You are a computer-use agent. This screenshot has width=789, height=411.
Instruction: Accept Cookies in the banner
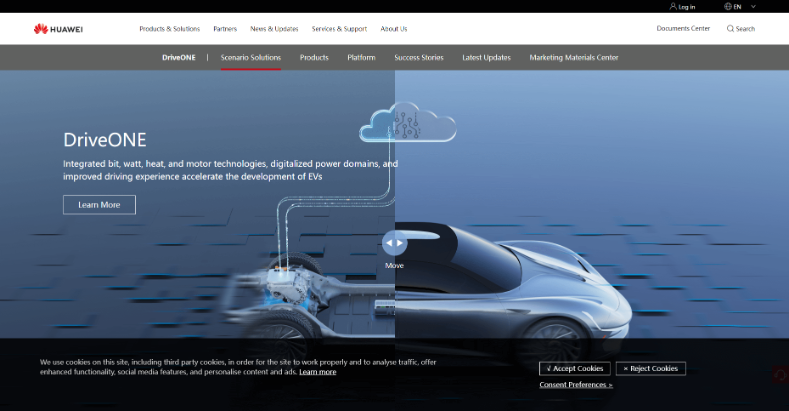click(575, 368)
